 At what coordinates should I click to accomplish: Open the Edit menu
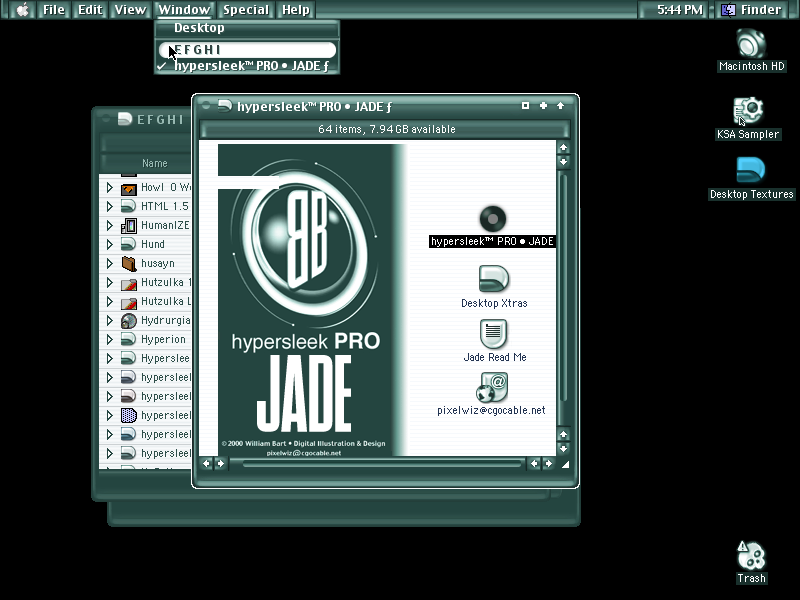pos(90,10)
